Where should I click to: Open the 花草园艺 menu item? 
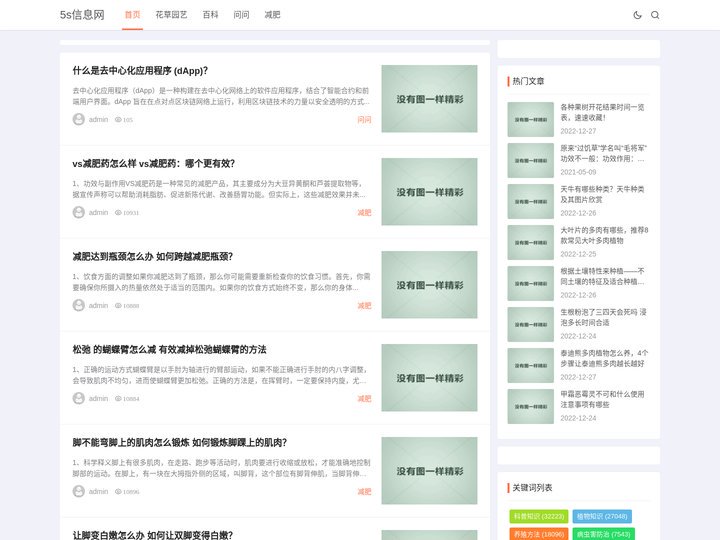click(171, 15)
